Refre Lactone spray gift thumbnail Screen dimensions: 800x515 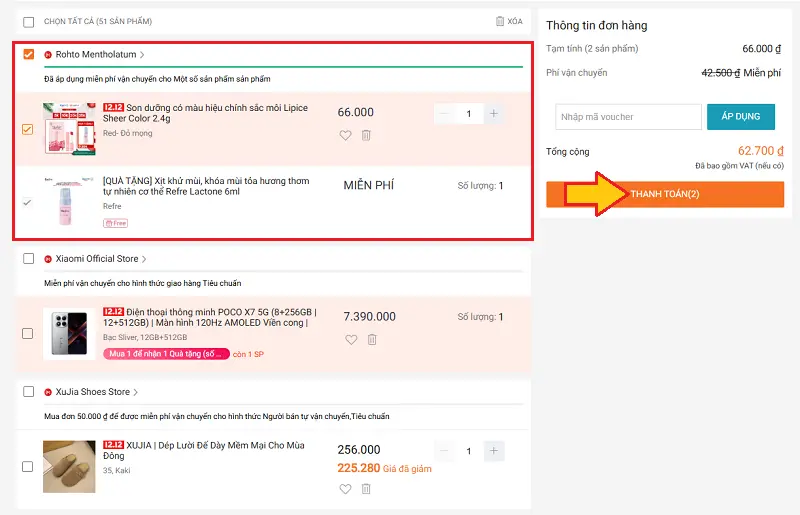[69, 201]
